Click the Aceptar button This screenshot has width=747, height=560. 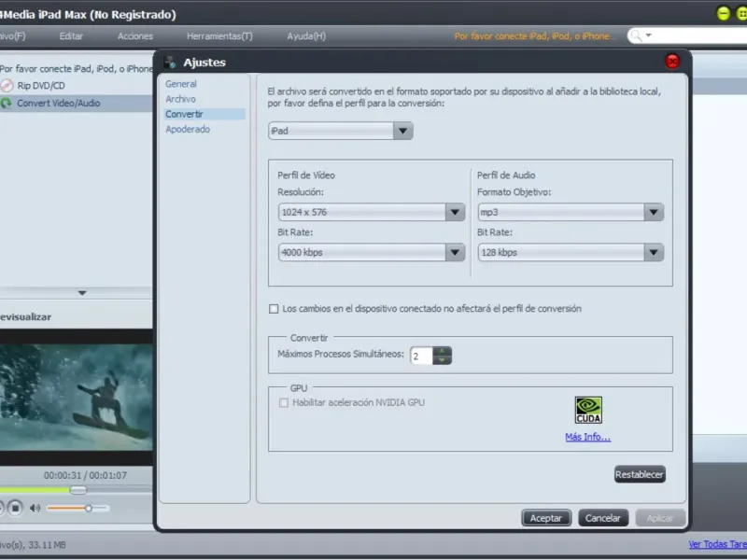(546, 518)
